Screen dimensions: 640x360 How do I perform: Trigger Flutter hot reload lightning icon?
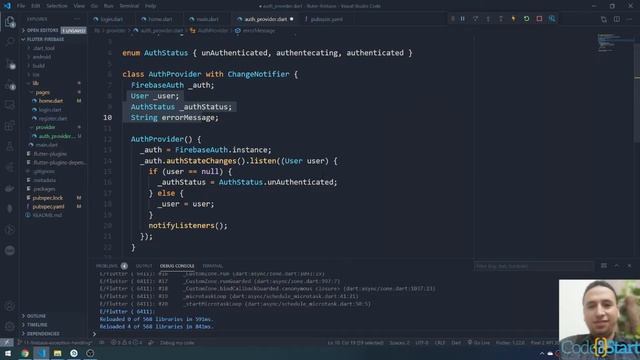click(x=513, y=19)
